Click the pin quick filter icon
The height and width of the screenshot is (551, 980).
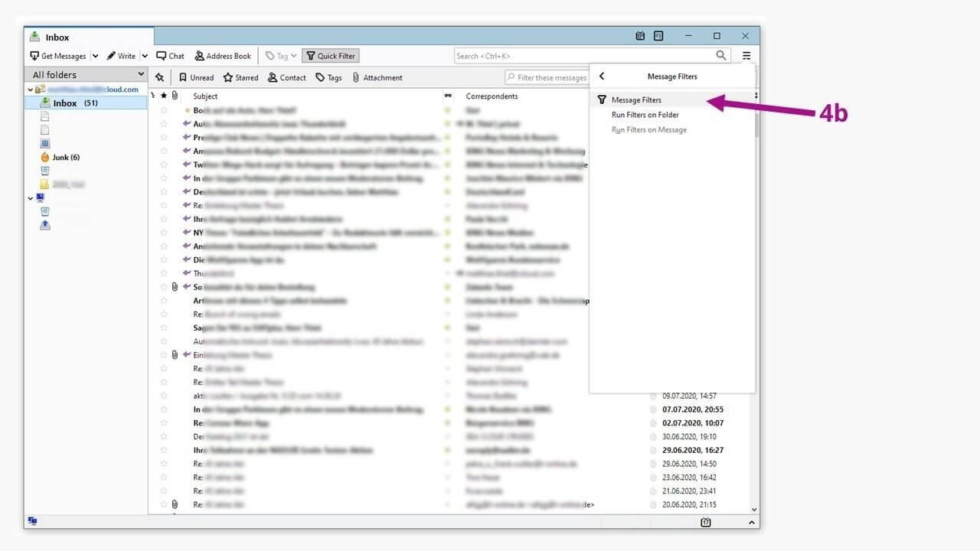[160, 77]
